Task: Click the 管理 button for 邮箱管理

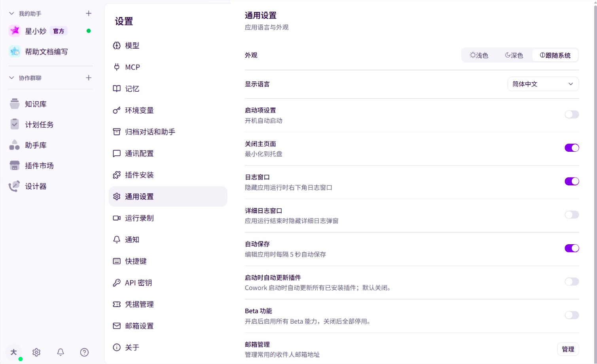Action: (568, 349)
